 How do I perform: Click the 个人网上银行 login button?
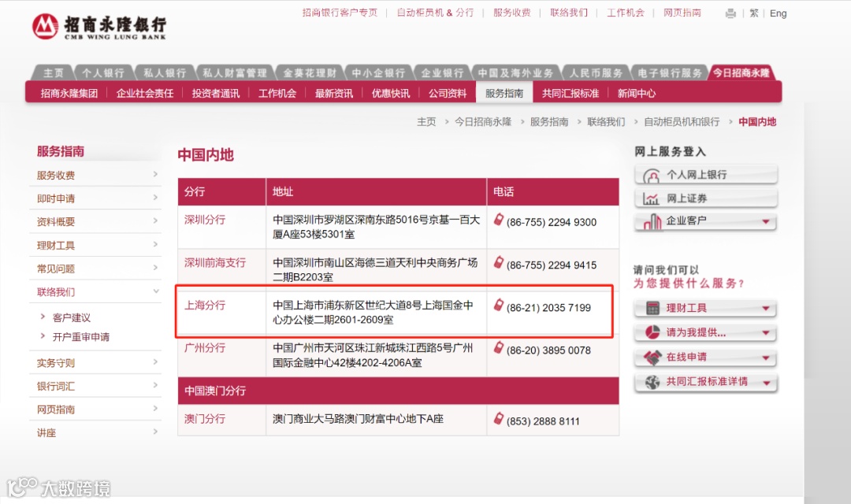coord(705,176)
